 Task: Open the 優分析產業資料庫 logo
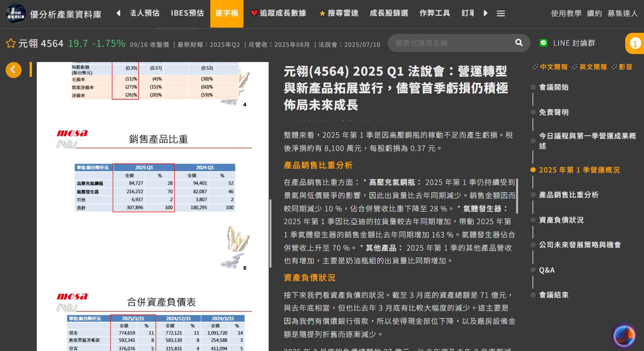16,14
